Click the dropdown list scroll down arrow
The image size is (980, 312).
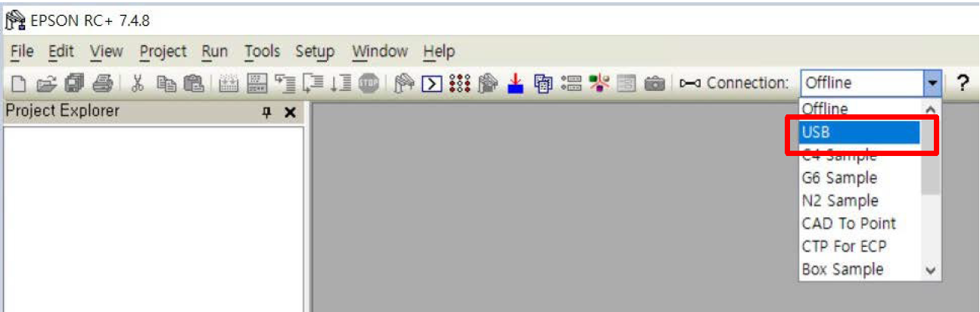[x=931, y=270]
